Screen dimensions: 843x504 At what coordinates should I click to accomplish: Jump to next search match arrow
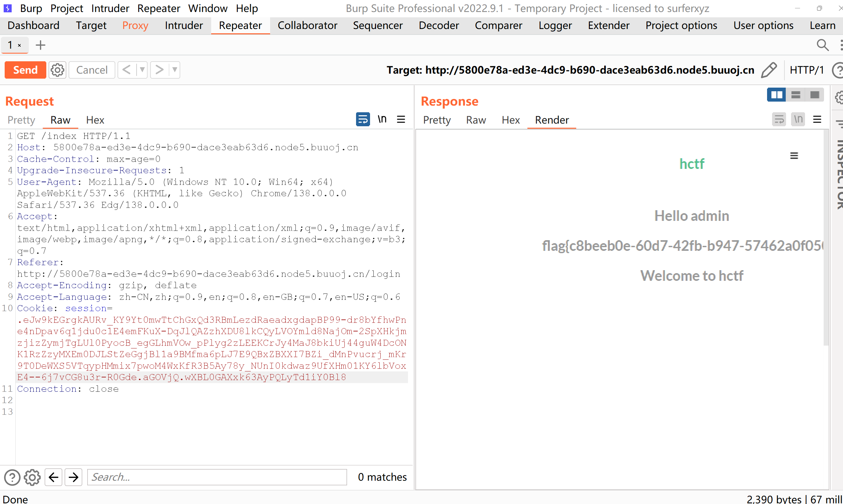73,477
